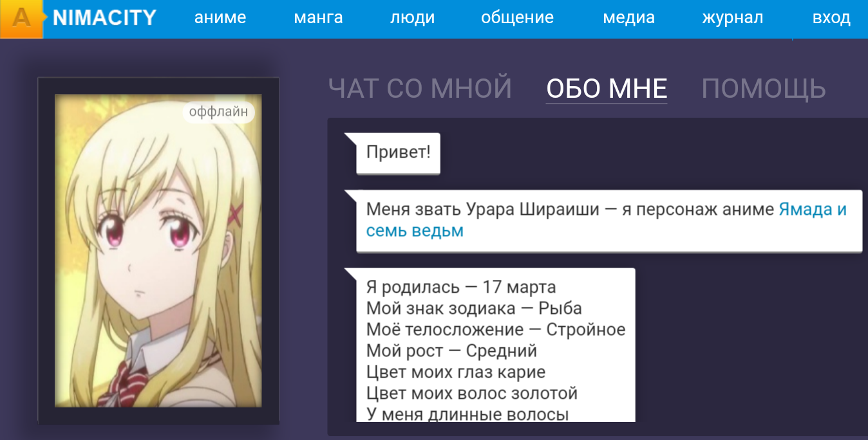The image size is (868, 440).
Task: Click the text Моё телосложение — Стройное
Action: tap(496, 329)
